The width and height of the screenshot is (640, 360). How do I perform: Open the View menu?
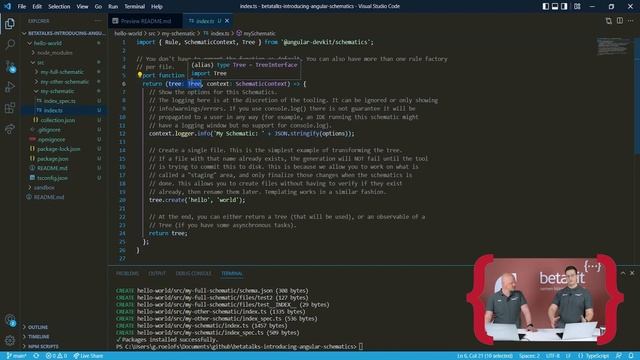coord(82,7)
